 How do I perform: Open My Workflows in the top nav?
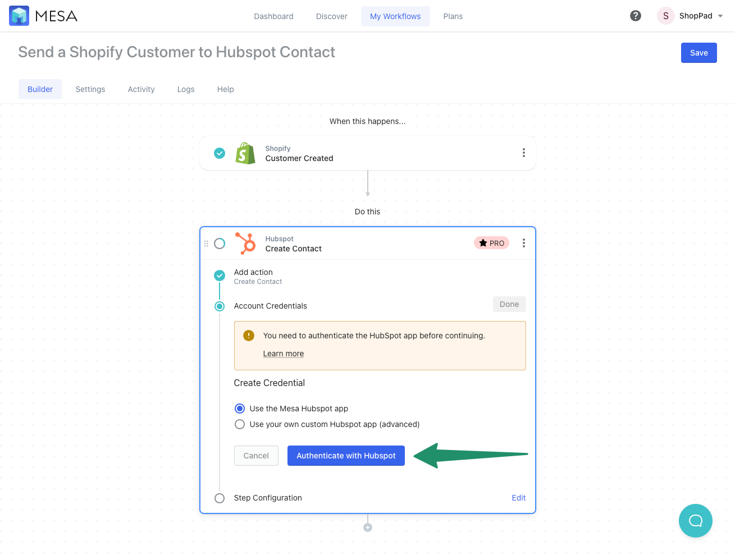click(x=395, y=16)
